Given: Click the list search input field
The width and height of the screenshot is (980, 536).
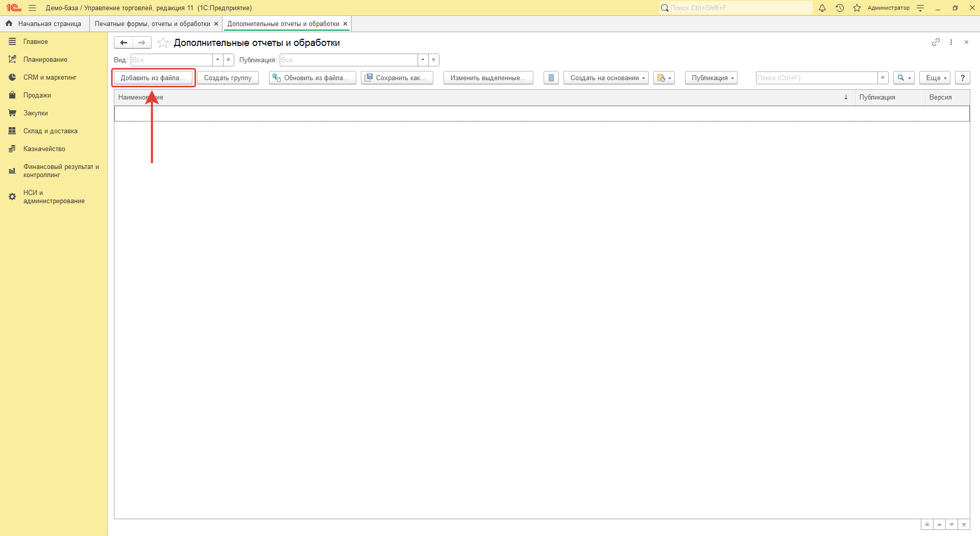Looking at the screenshot, I should coord(816,78).
